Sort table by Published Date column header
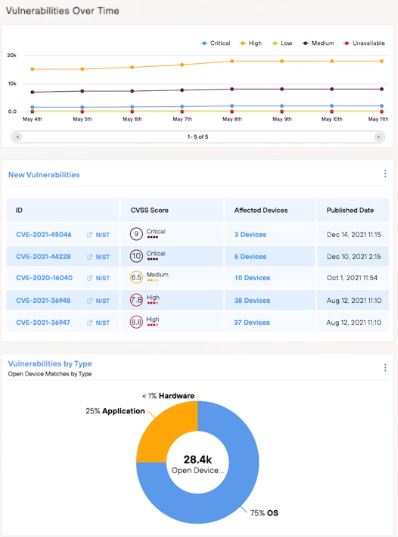This screenshot has width=398, height=537. (350, 210)
